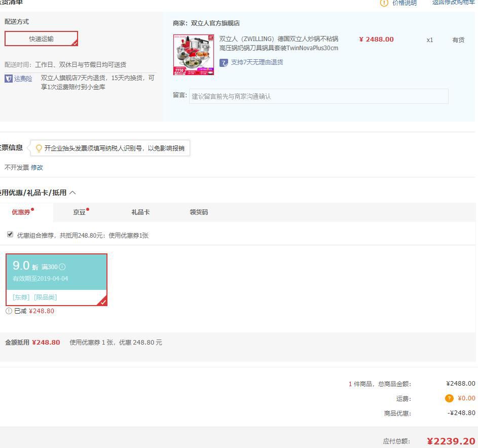Select 快递运输 delivery method
This screenshot has height=448, width=478.
41,39
